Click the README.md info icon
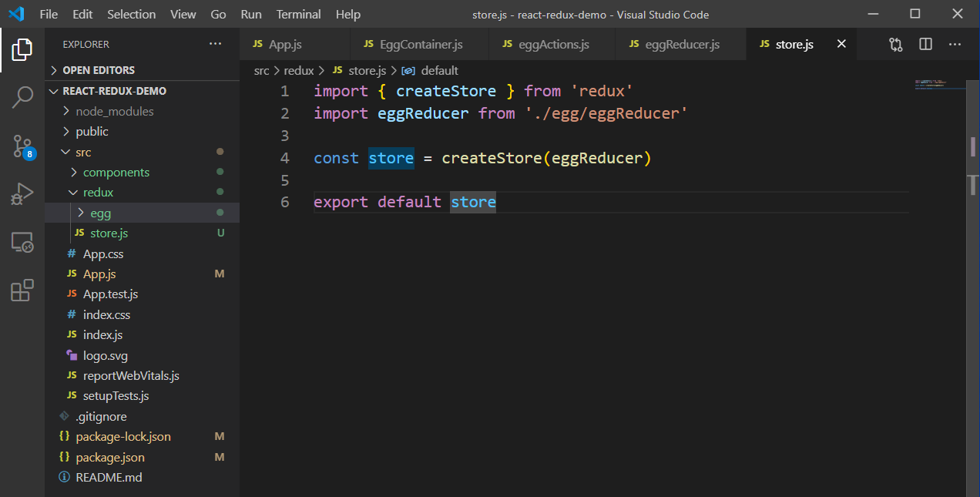Screen dimensions: 980x497 click(65, 477)
